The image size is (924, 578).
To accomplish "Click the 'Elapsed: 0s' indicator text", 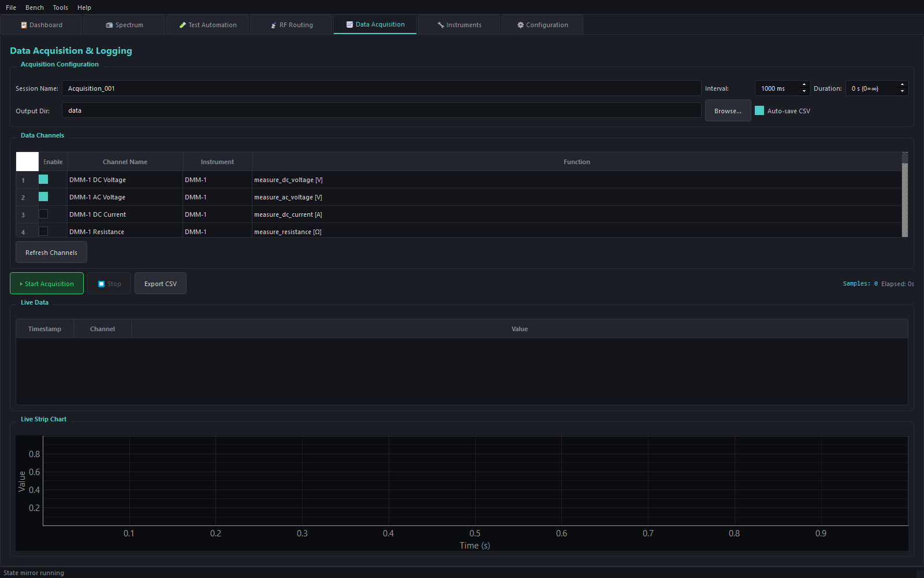I will pos(897,284).
